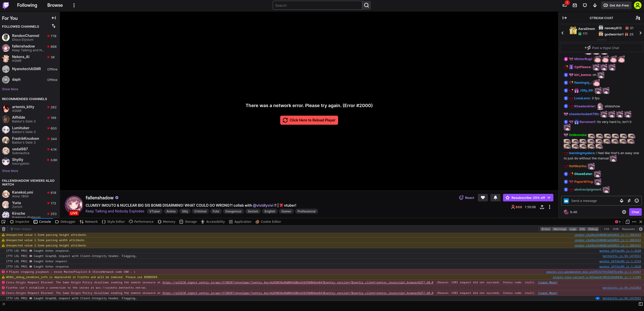
Task: Share the stream with the upload icon
Action: click(x=542, y=207)
